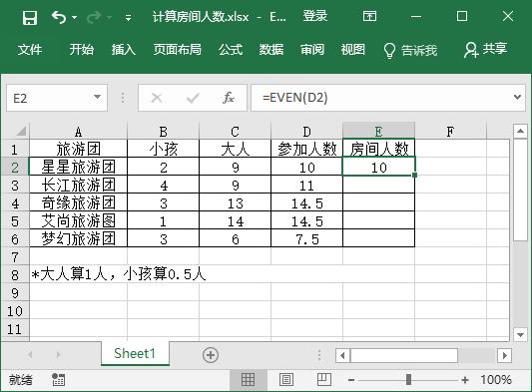
Task: Open Insert Function fx dialog
Action: (229, 98)
